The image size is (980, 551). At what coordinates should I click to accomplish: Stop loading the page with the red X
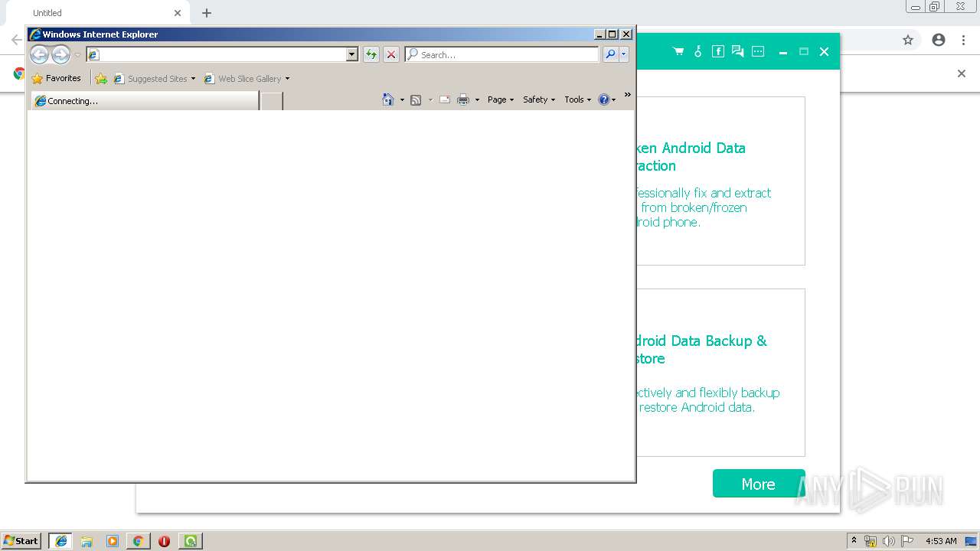coord(391,54)
